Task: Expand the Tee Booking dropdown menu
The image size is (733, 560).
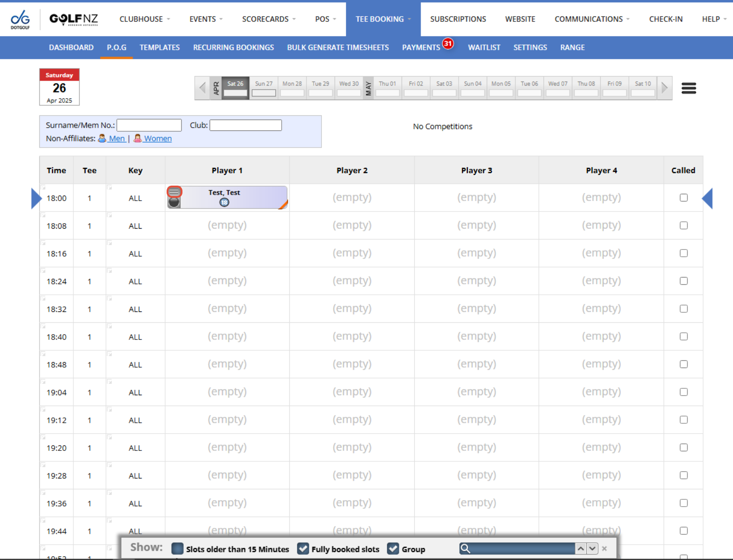Action: [x=383, y=19]
